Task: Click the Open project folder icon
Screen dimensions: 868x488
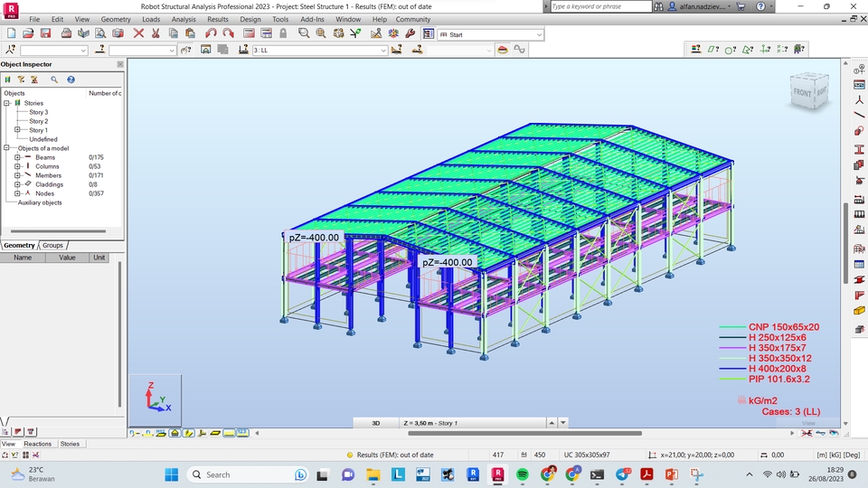Action: (28, 33)
